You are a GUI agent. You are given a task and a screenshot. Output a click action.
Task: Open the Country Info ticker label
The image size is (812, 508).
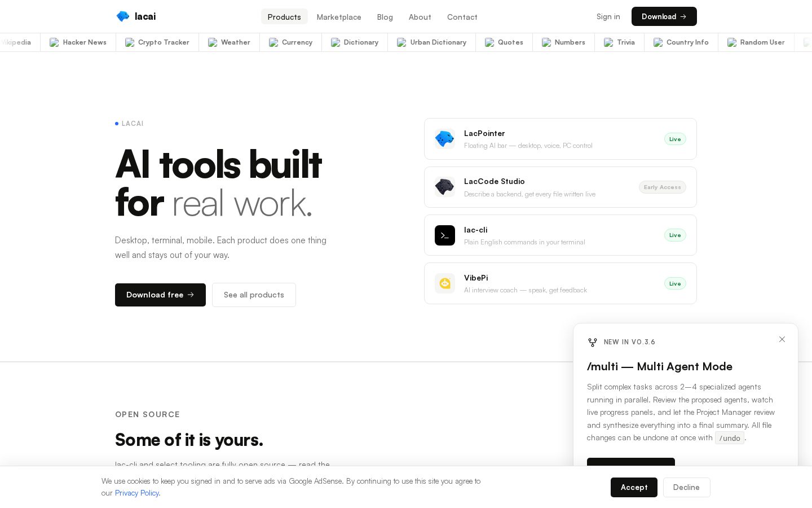coord(687,42)
